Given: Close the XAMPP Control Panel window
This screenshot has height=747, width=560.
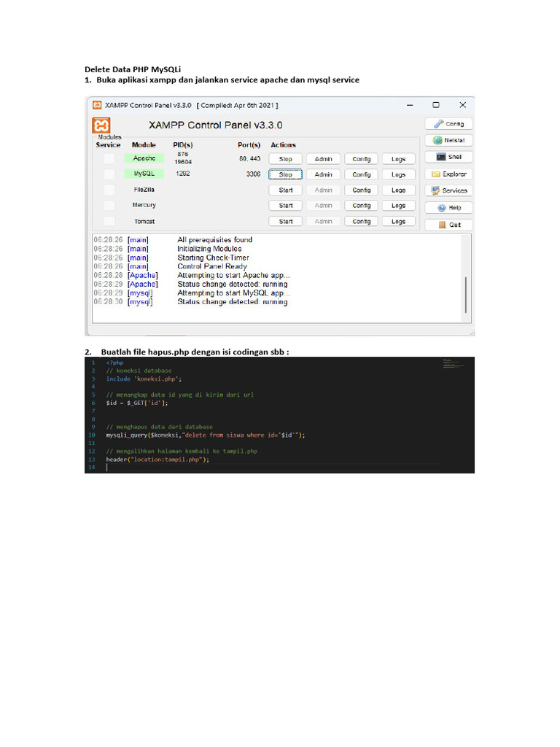Looking at the screenshot, I should pos(462,105).
